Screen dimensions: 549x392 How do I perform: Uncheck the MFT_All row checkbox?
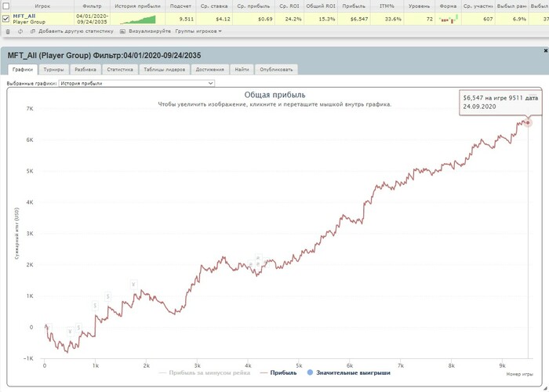5,19
